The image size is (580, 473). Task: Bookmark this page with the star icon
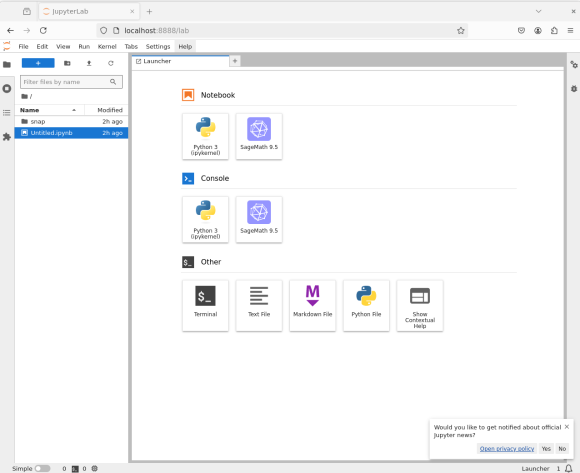pos(461,30)
